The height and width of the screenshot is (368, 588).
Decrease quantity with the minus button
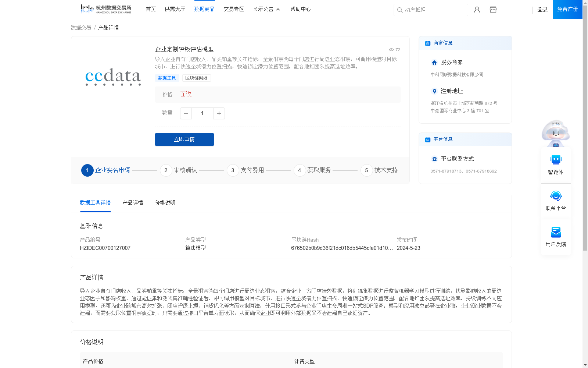[x=186, y=113]
